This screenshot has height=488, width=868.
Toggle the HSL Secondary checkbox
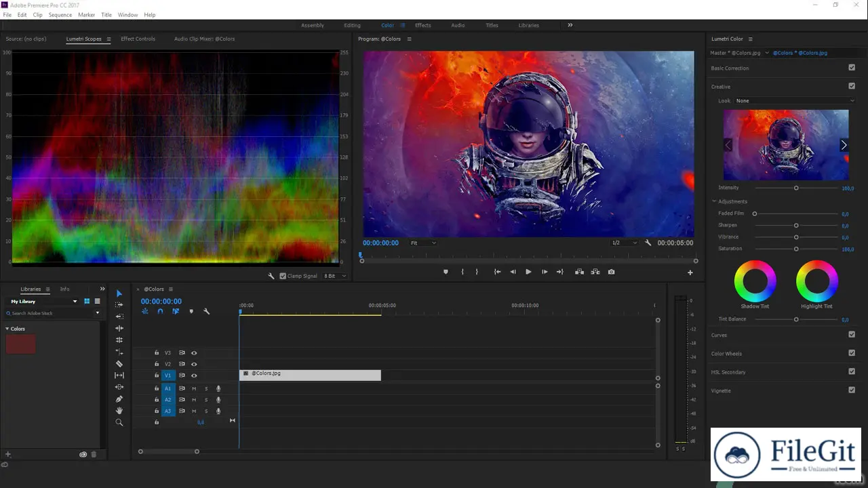pyautogui.click(x=852, y=371)
